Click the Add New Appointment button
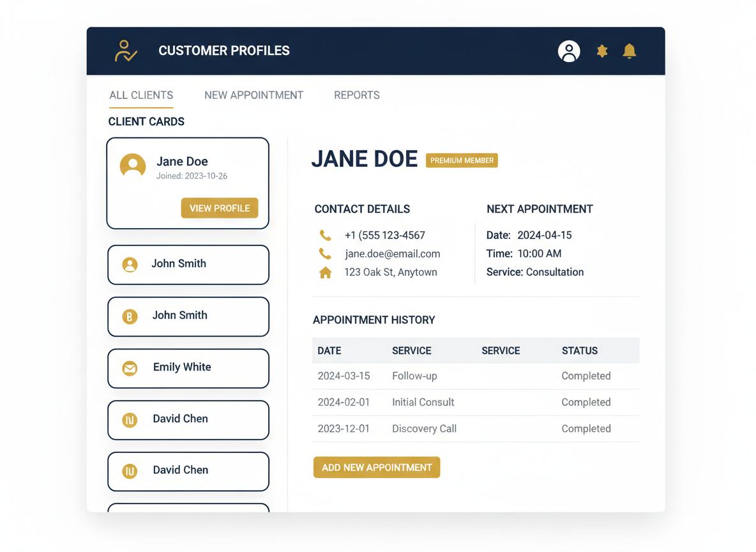 click(x=377, y=468)
